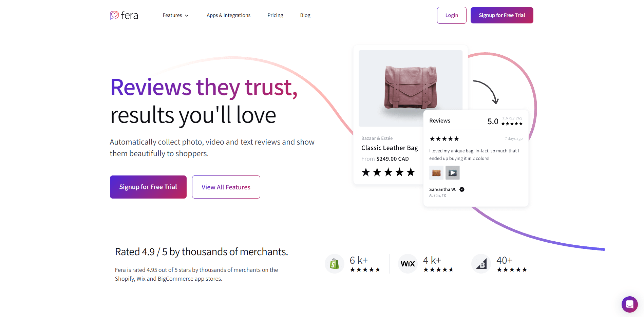Viewport: 644px width, 317px height.
Task: Click the Login button
Action: point(452,15)
